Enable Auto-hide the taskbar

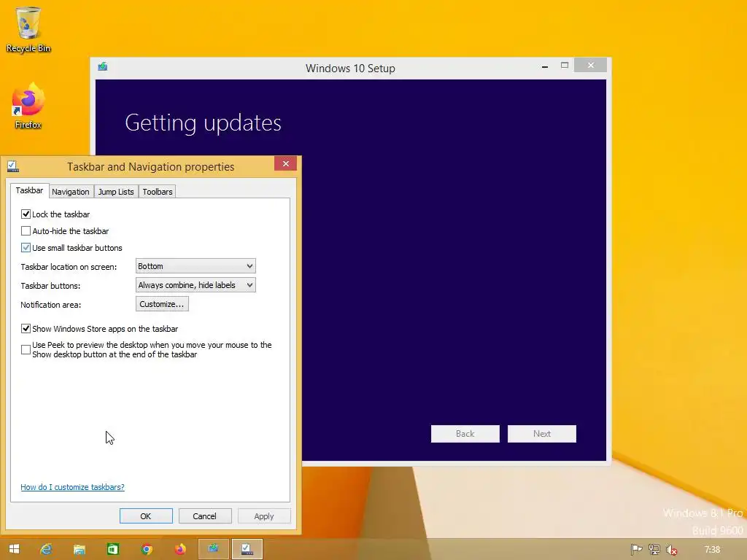click(26, 231)
